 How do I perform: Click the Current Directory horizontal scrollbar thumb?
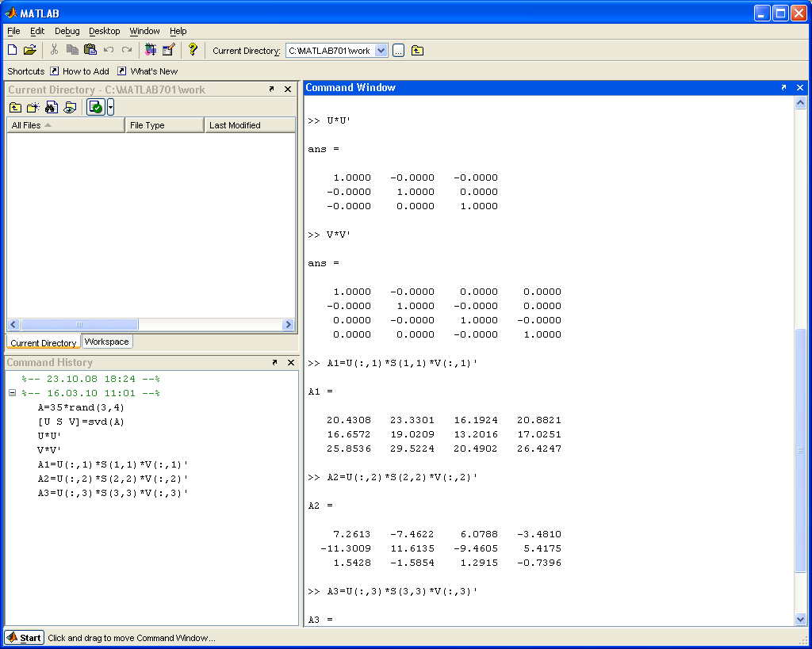(79, 325)
